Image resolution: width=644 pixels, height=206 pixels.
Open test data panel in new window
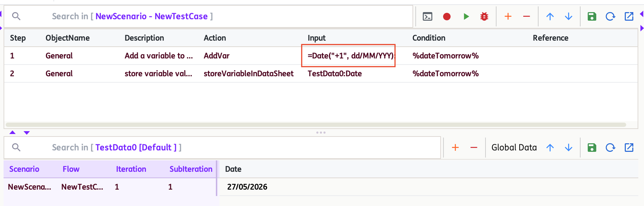coord(629,148)
